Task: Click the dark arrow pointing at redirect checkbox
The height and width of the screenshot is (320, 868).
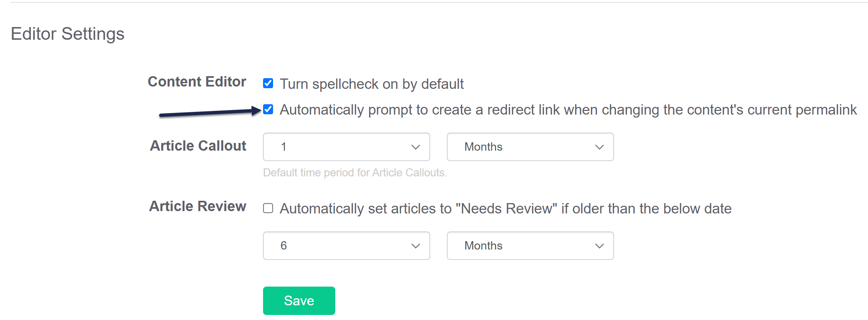Action: [209, 113]
